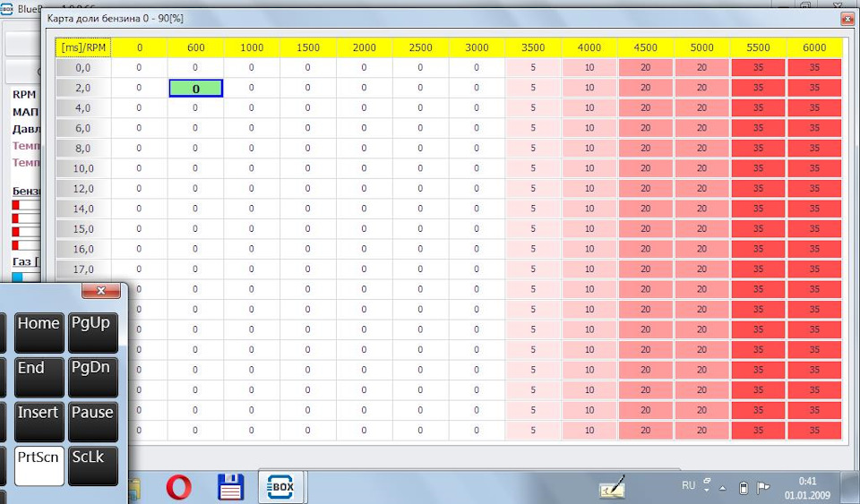Click the cell with 10 in row 4,0
The image size is (860, 504).
point(589,108)
